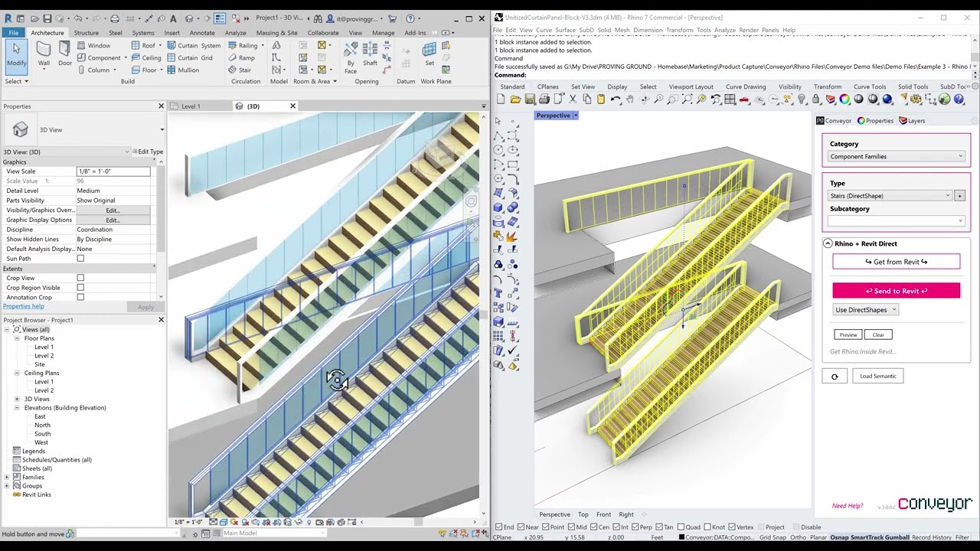The width and height of the screenshot is (980, 551).
Task: Click the Send to Revit button
Action: pos(896,291)
